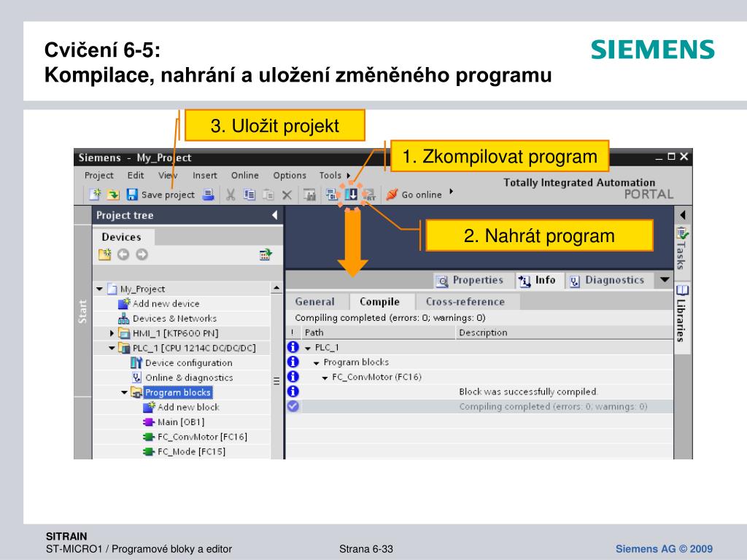Click the checkmark icon of the Compiling completed row

(x=293, y=406)
